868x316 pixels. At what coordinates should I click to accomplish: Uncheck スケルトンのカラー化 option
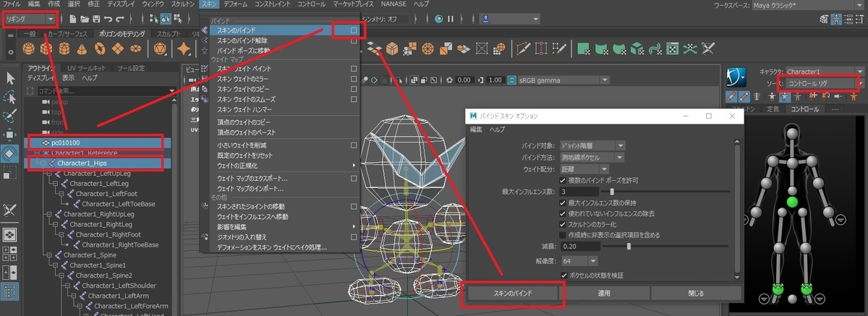563,223
